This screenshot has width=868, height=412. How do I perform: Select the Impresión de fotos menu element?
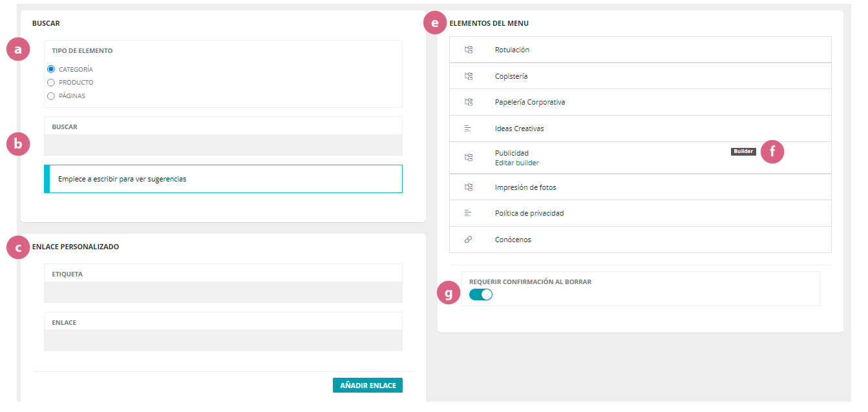(x=525, y=187)
